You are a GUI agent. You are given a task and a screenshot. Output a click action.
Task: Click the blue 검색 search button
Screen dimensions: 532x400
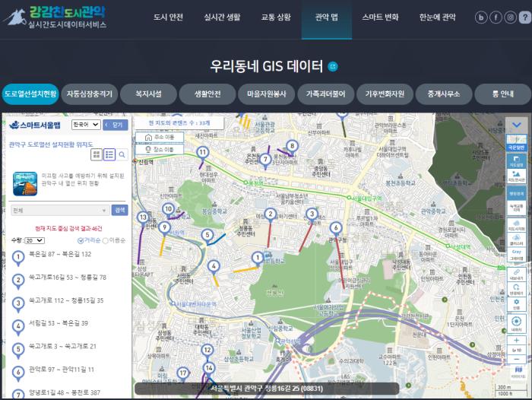point(120,210)
